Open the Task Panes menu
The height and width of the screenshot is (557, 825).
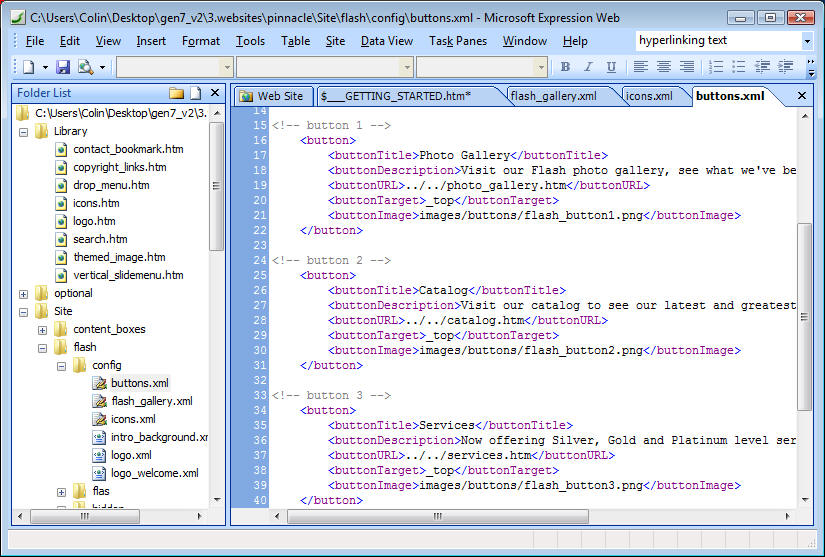456,41
